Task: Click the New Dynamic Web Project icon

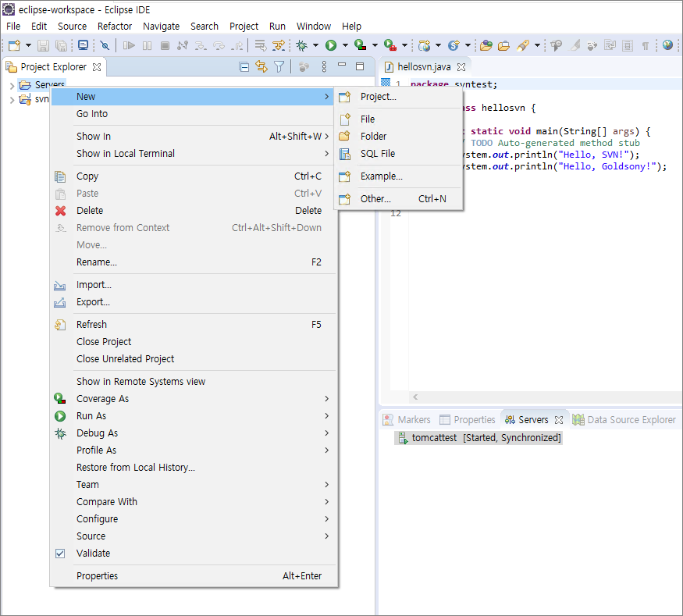Action: point(425,45)
